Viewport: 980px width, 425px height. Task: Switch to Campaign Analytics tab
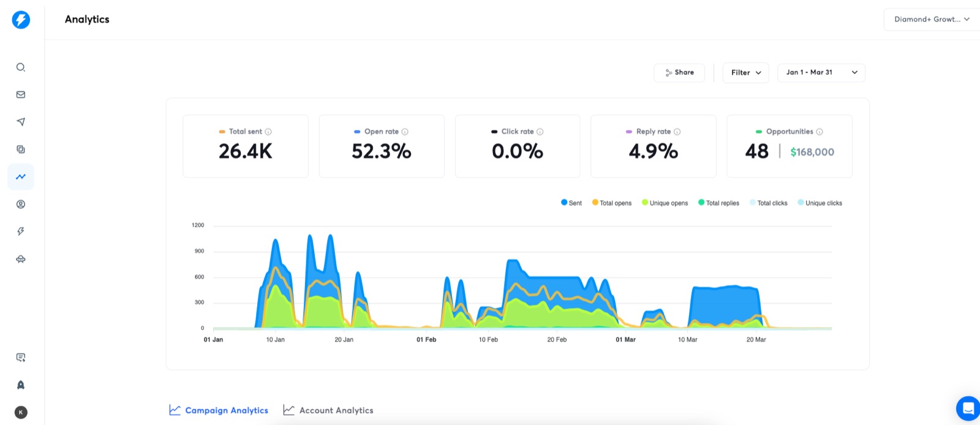tap(219, 410)
